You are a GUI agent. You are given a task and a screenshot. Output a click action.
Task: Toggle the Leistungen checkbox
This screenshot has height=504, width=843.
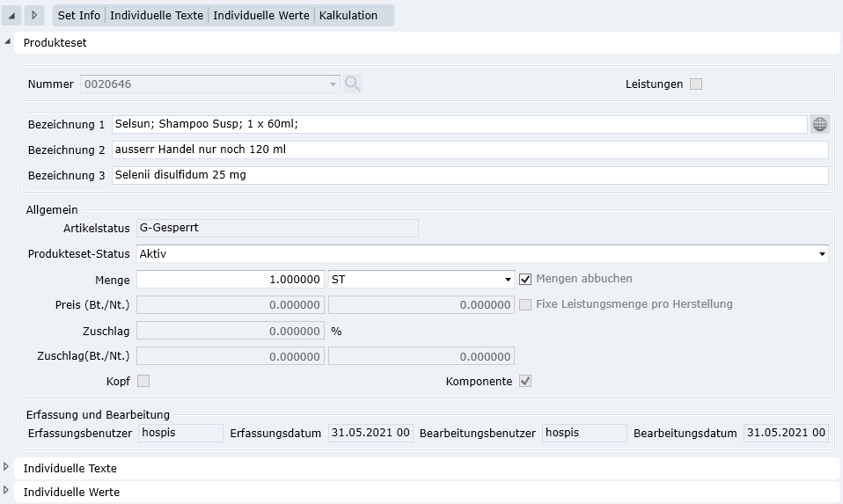click(696, 84)
